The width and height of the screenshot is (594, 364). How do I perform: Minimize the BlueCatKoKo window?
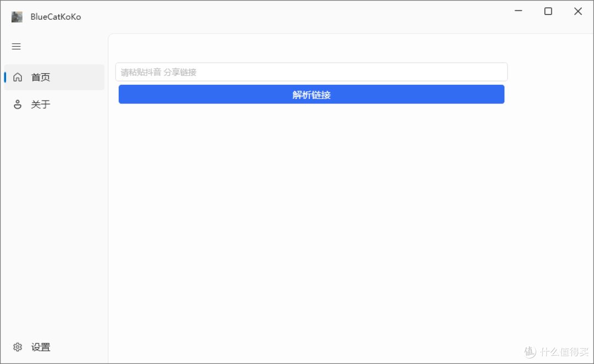pyautogui.click(x=518, y=11)
